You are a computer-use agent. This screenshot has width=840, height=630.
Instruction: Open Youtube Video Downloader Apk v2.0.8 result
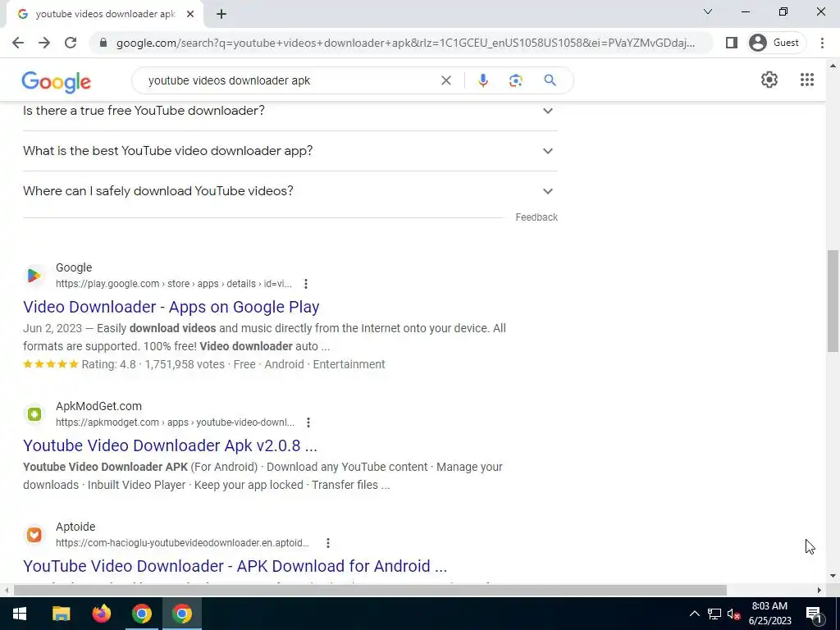click(x=170, y=445)
